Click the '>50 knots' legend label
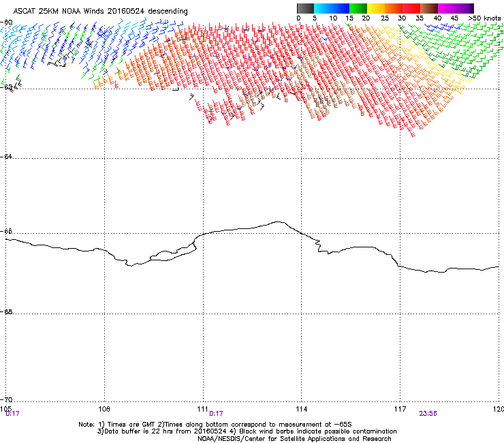The width and height of the screenshot is (504, 443). click(x=484, y=18)
